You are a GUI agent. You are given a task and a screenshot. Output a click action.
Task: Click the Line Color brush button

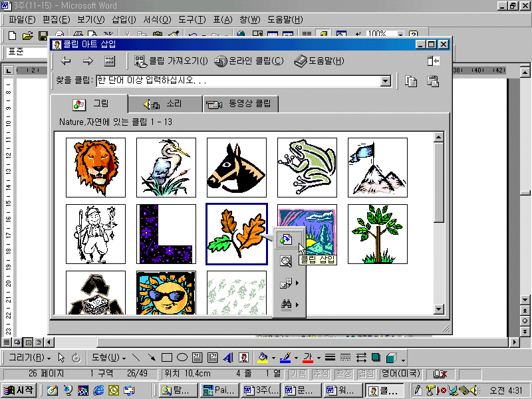(x=285, y=358)
